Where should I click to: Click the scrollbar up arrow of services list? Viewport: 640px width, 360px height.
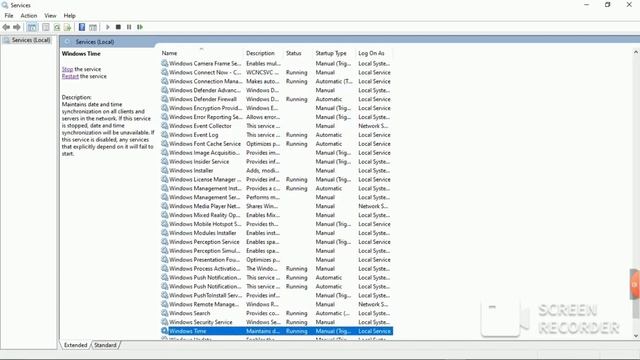636,52
